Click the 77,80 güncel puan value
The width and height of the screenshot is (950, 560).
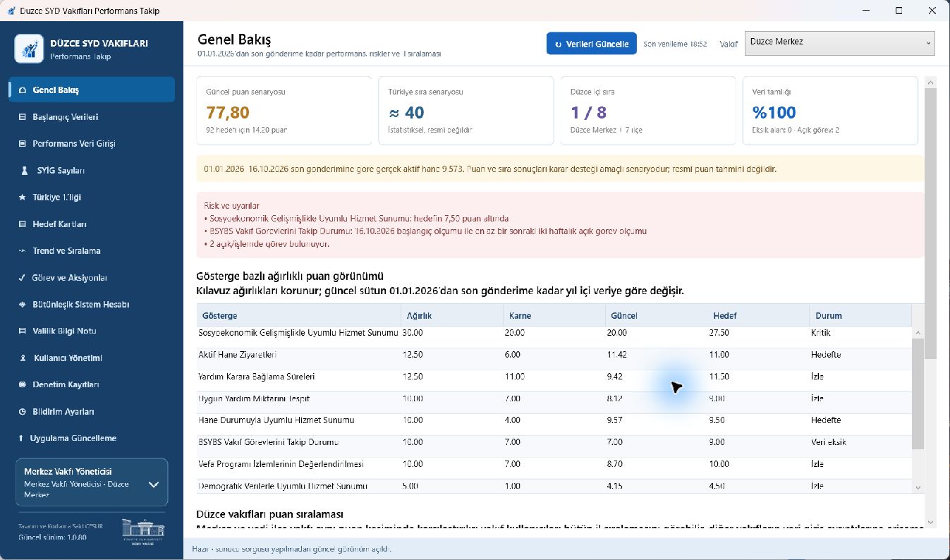(x=228, y=112)
